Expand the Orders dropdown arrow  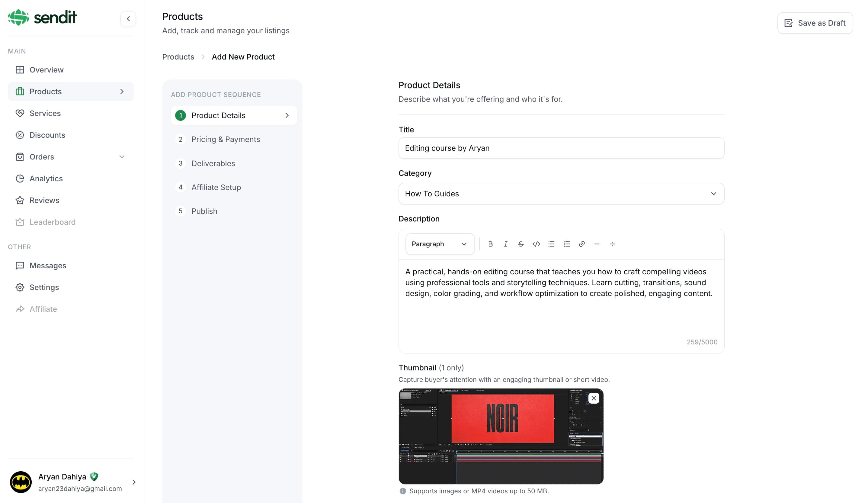[122, 156]
